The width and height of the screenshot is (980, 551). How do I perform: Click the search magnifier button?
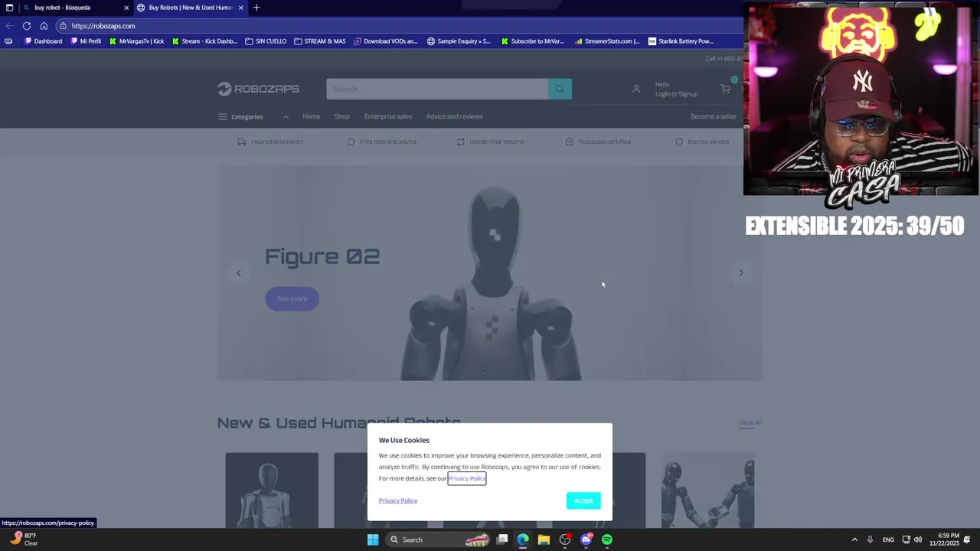(560, 89)
